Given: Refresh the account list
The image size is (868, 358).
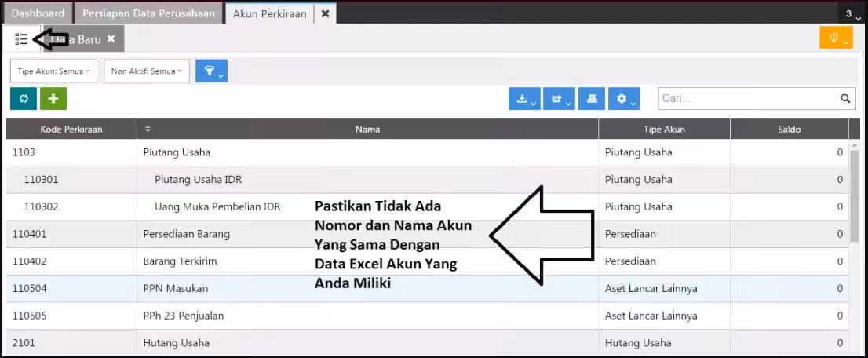Looking at the screenshot, I should point(24,99).
